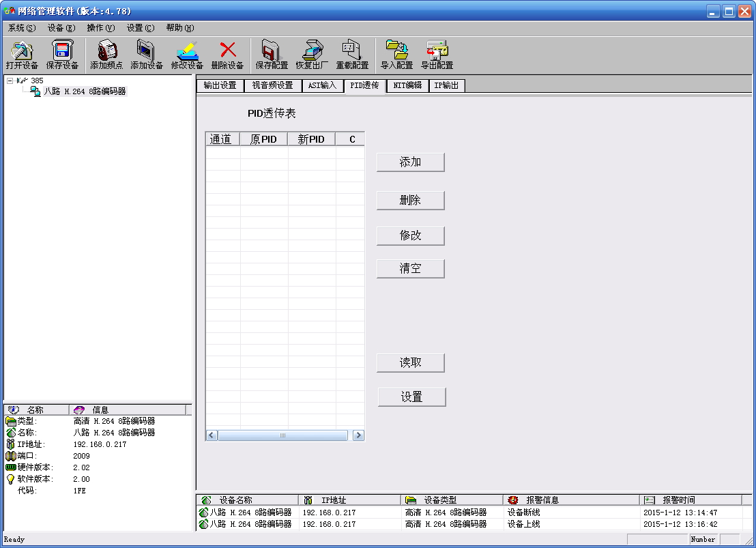
Task: Click the 添加 button
Action: (x=410, y=162)
